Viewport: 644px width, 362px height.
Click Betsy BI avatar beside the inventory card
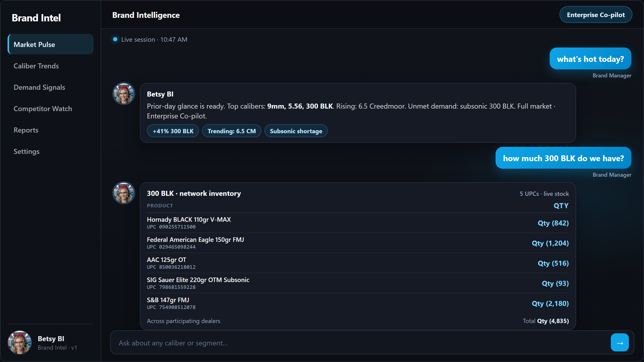click(x=124, y=193)
